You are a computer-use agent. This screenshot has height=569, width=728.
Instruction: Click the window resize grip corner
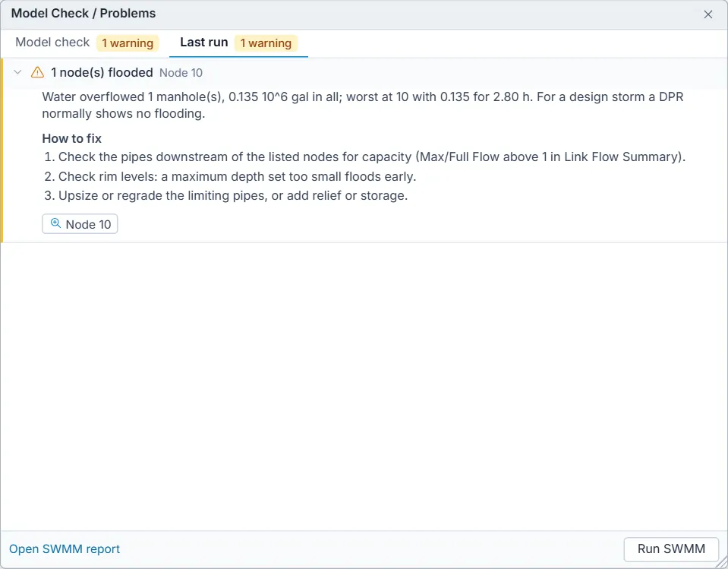tap(722, 563)
